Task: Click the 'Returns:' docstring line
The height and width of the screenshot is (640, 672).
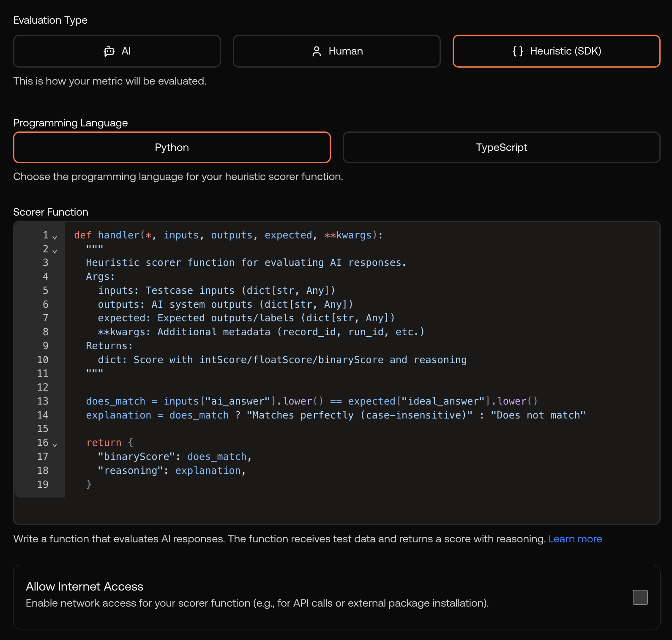Action: pyautogui.click(x=109, y=346)
